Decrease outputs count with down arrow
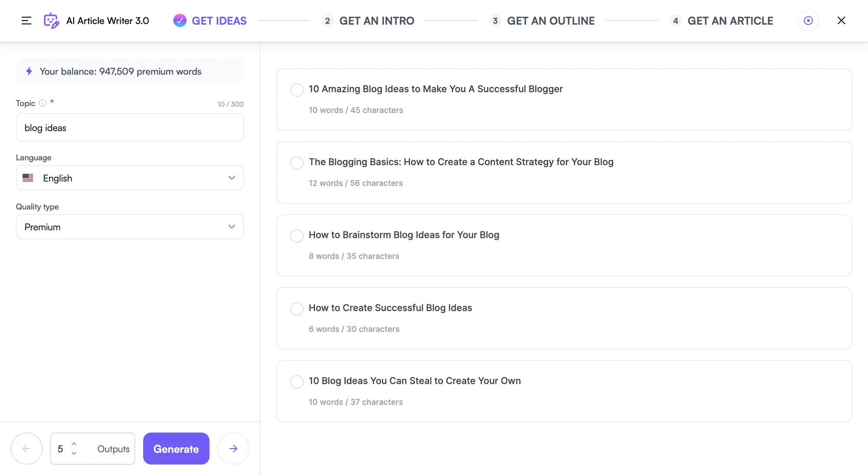The height and width of the screenshot is (475, 868). coord(74,453)
